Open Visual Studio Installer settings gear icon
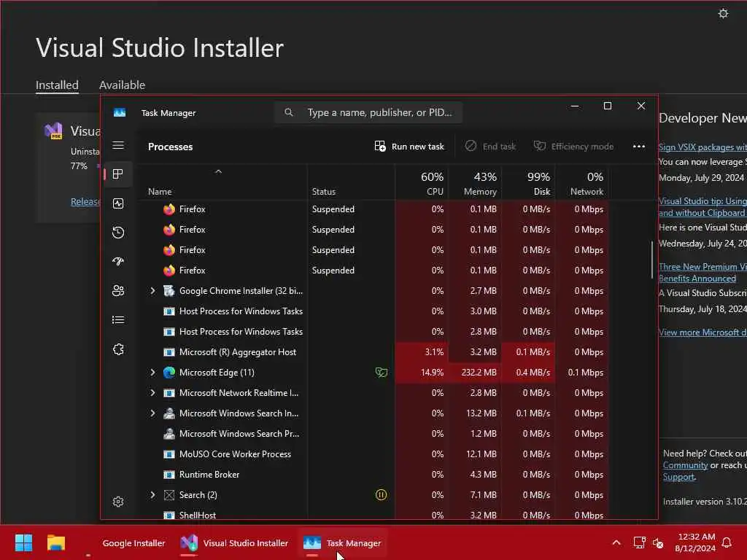Viewport: 747px width, 560px height. [x=723, y=13]
